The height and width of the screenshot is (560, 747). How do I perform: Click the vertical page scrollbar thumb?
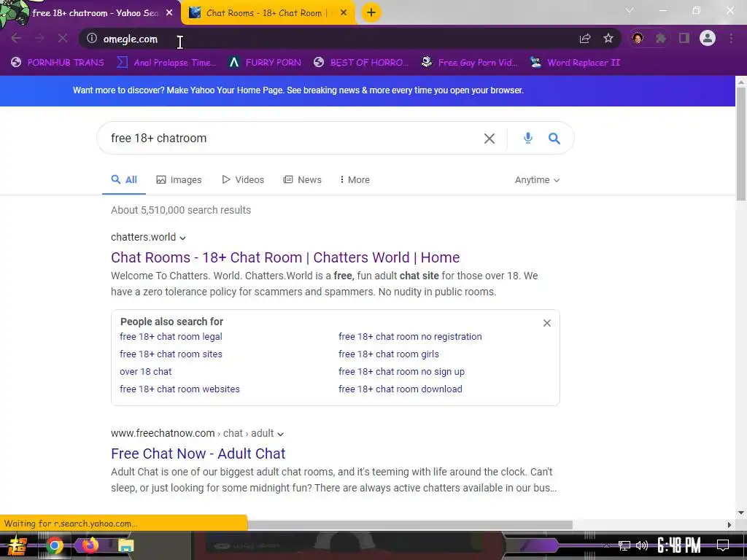point(741,143)
